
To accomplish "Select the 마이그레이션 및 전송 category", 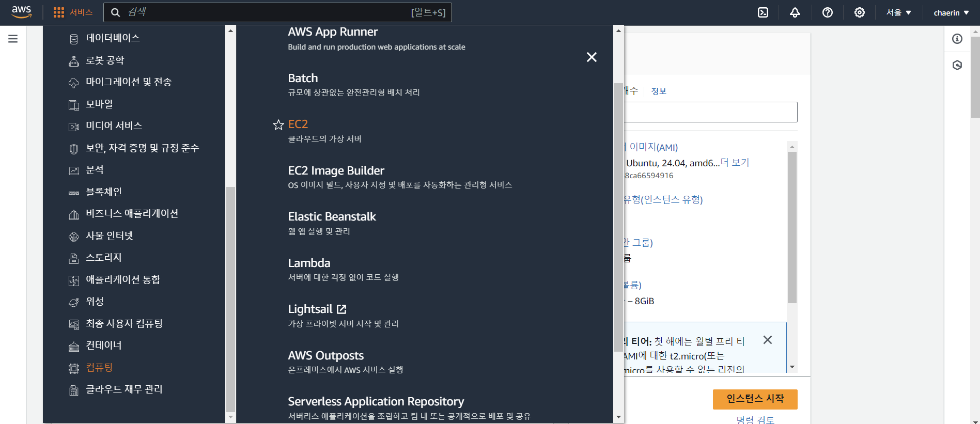I will tap(129, 82).
